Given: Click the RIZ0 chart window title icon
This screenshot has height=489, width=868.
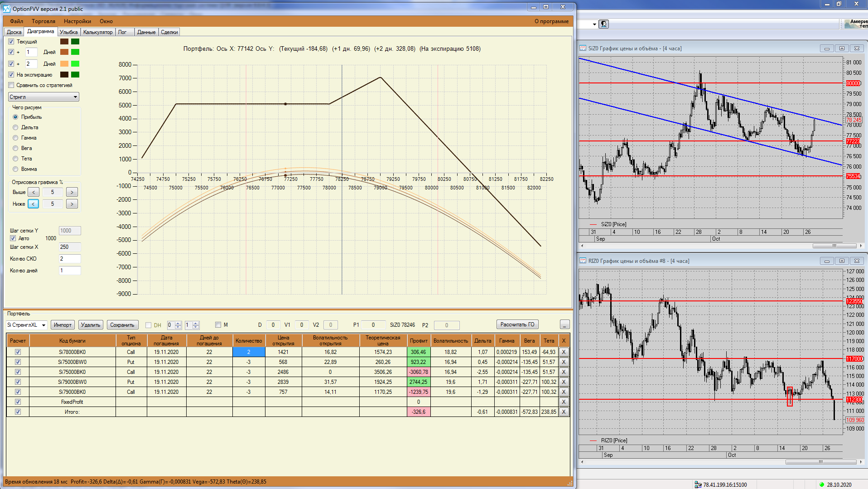Looking at the screenshot, I should [583, 261].
